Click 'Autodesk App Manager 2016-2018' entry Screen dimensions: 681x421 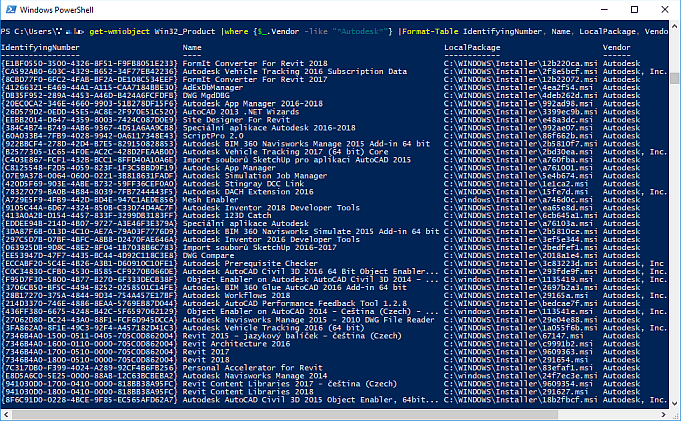pos(252,103)
